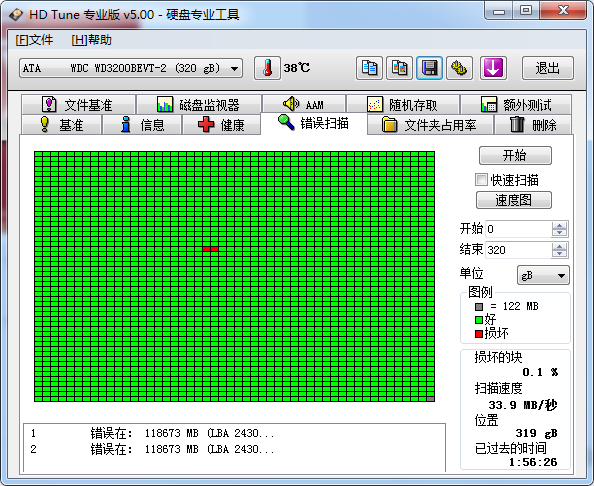Switch to the 健康 tab
The width and height of the screenshot is (594, 486).
(221, 125)
